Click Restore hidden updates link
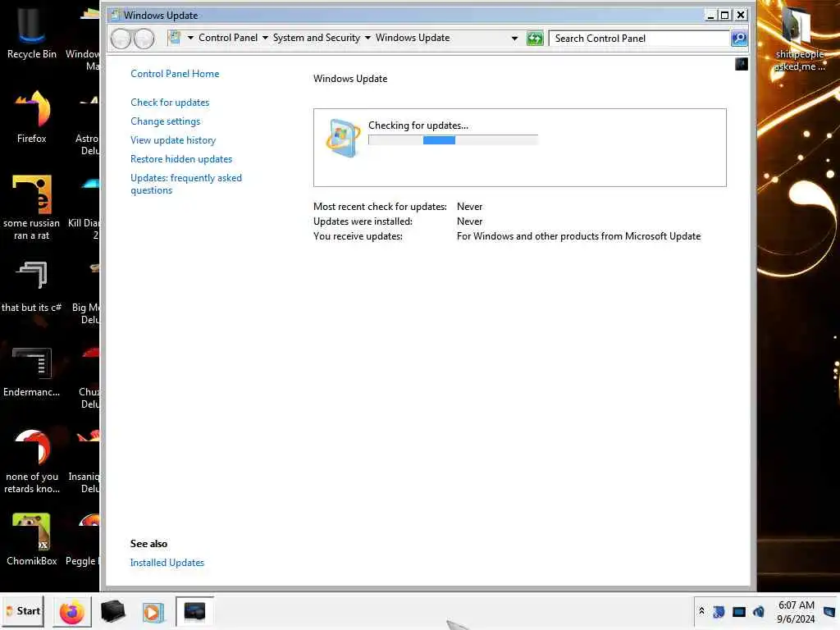The width and height of the screenshot is (840, 630). tap(181, 159)
